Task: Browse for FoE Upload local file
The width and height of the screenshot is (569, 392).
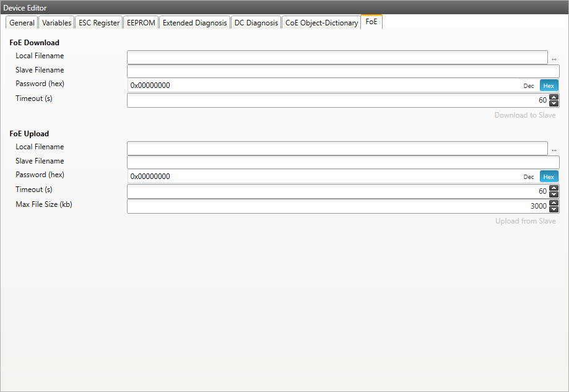Action: [554, 149]
